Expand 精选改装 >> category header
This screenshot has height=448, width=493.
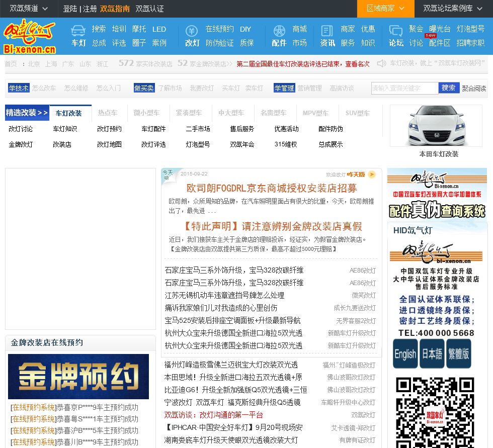[27, 113]
